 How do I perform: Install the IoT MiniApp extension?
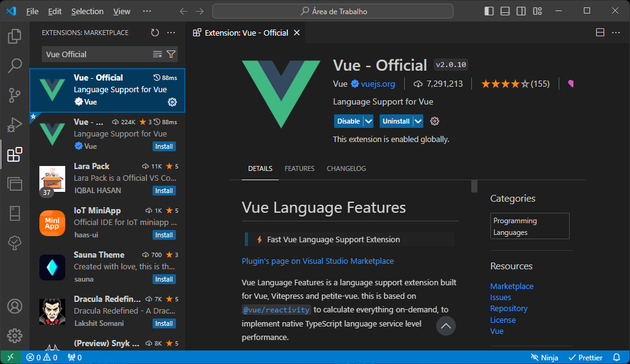164,235
